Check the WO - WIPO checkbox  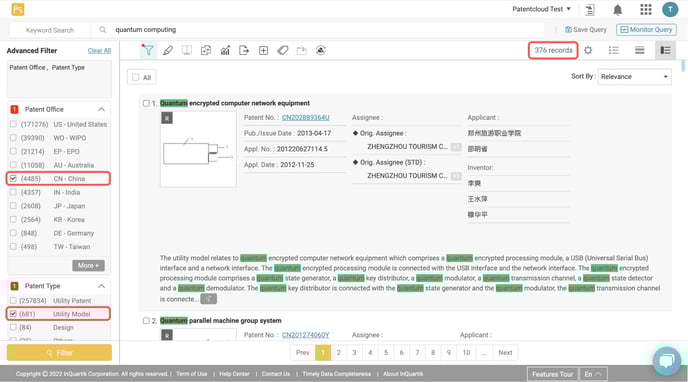tap(13, 138)
